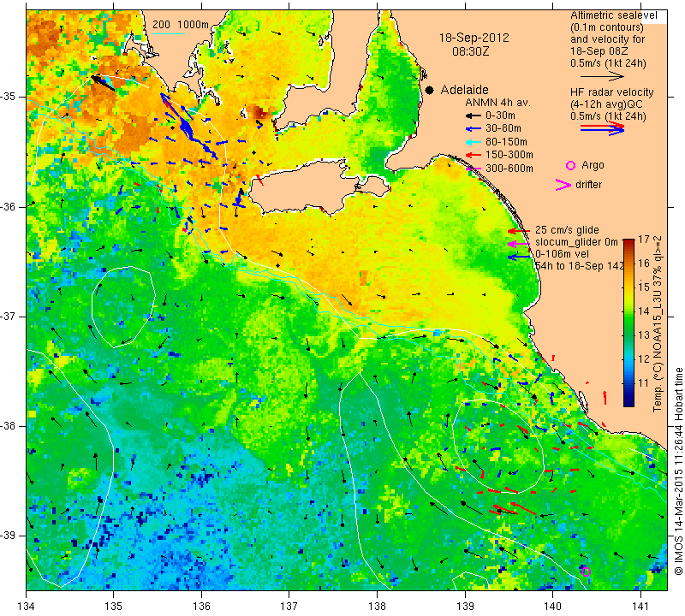Click the 150-300m depth label
This screenshot has width=685, height=616.
point(509,155)
